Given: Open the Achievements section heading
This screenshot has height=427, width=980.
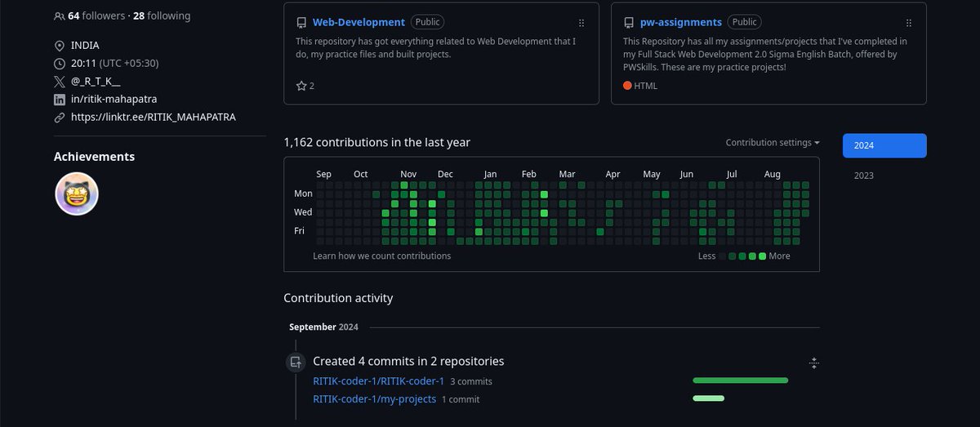Looking at the screenshot, I should (x=94, y=157).
